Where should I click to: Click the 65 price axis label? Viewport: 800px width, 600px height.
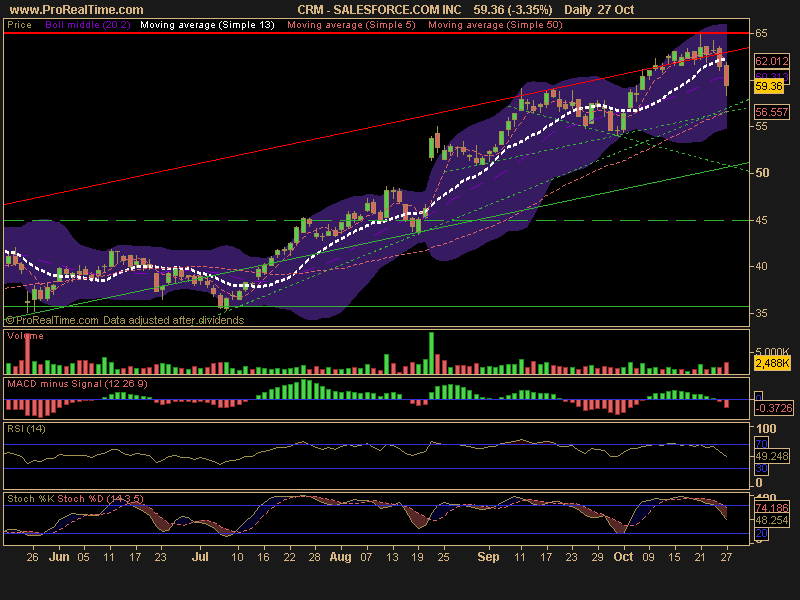(x=761, y=33)
